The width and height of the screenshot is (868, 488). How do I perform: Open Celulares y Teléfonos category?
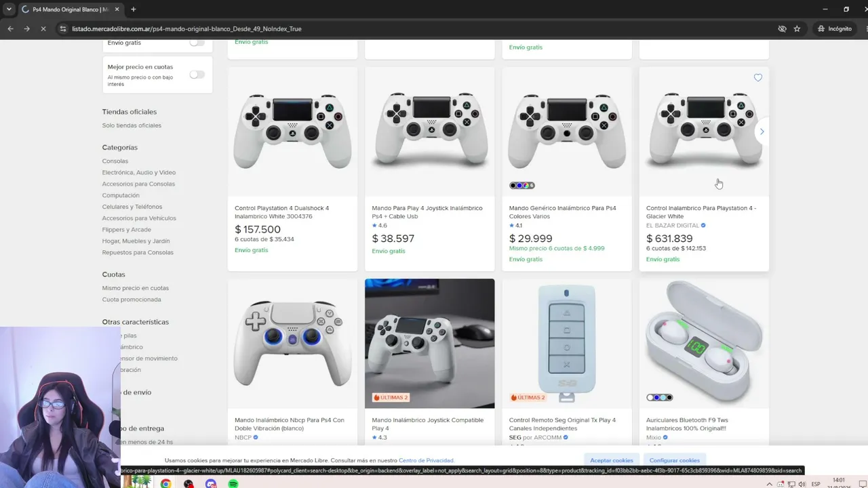click(132, 207)
